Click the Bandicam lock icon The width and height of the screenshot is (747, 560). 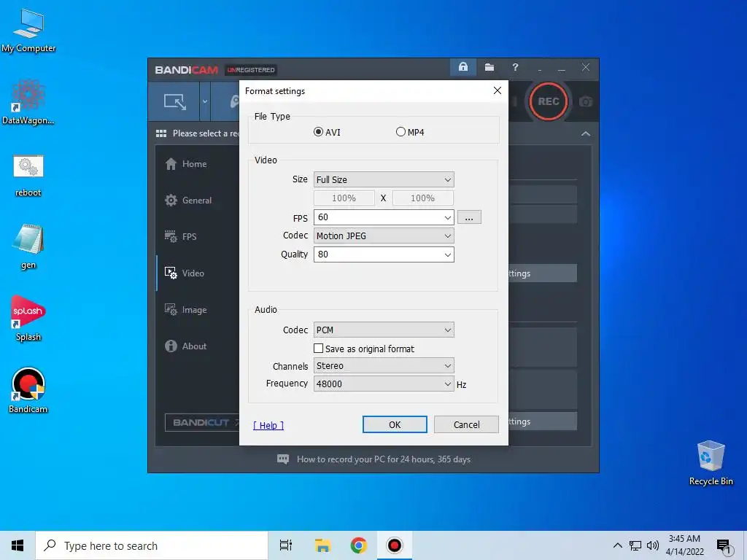pos(463,67)
